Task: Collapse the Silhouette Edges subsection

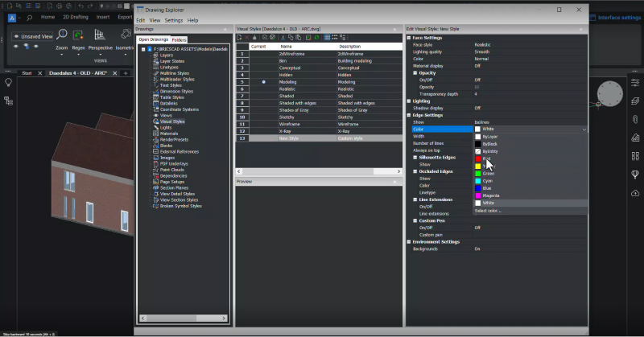Action: (415, 157)
